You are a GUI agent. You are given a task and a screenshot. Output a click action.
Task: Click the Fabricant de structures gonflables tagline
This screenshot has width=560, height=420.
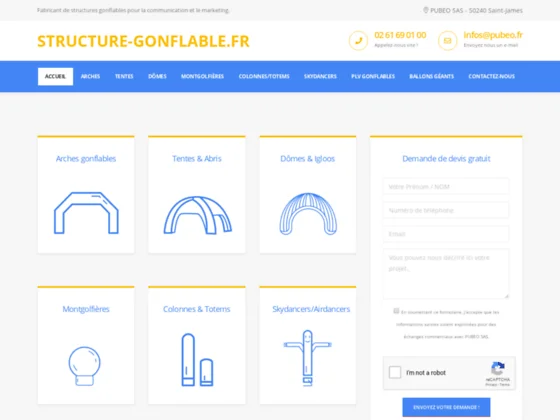click(x=133, y=10)
